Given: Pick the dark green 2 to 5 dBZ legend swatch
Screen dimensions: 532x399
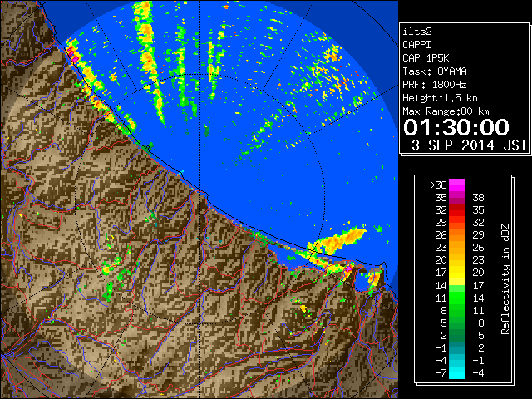Looking at the screenshot, I should click(457, 335).
